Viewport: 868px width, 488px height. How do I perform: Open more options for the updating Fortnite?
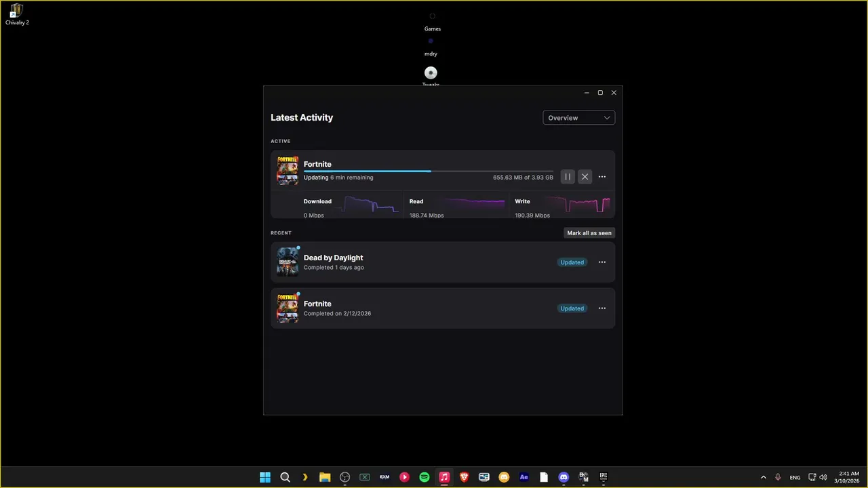602,177
